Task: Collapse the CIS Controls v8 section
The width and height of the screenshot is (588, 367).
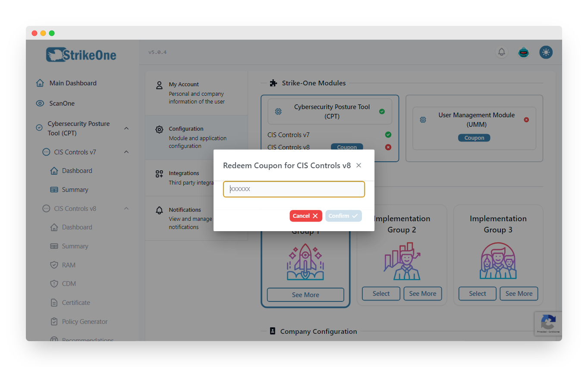Action: tap(126, 208)
